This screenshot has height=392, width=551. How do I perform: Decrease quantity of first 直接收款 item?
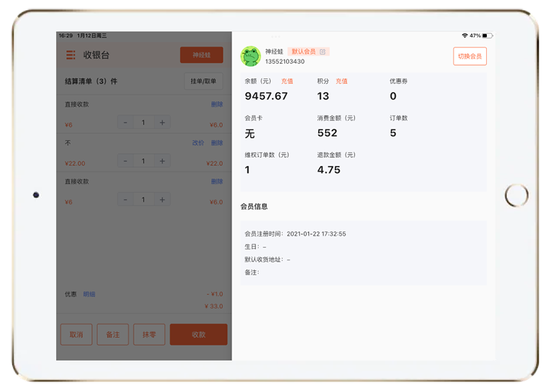point(126,122)
